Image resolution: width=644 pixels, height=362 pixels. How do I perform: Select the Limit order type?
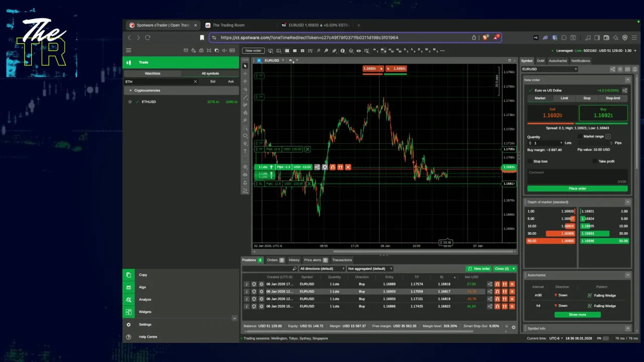click(x=565, y=99)
